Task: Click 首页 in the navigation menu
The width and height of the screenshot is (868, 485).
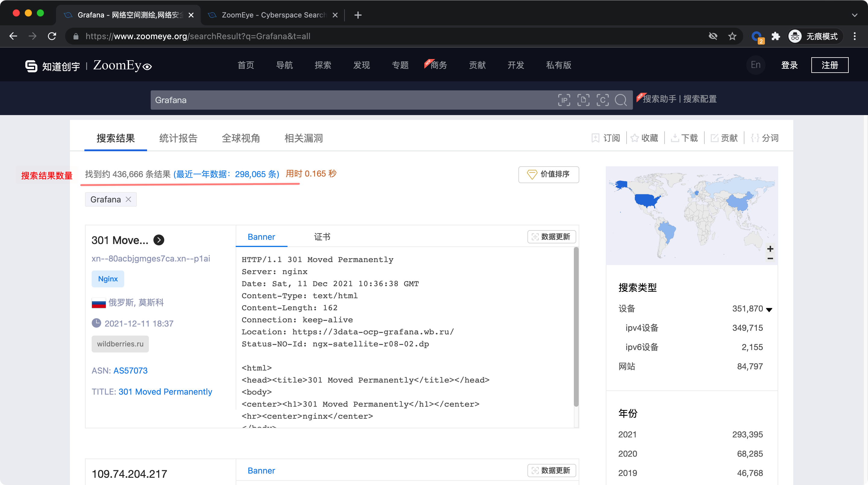Action: click(246, 65)
